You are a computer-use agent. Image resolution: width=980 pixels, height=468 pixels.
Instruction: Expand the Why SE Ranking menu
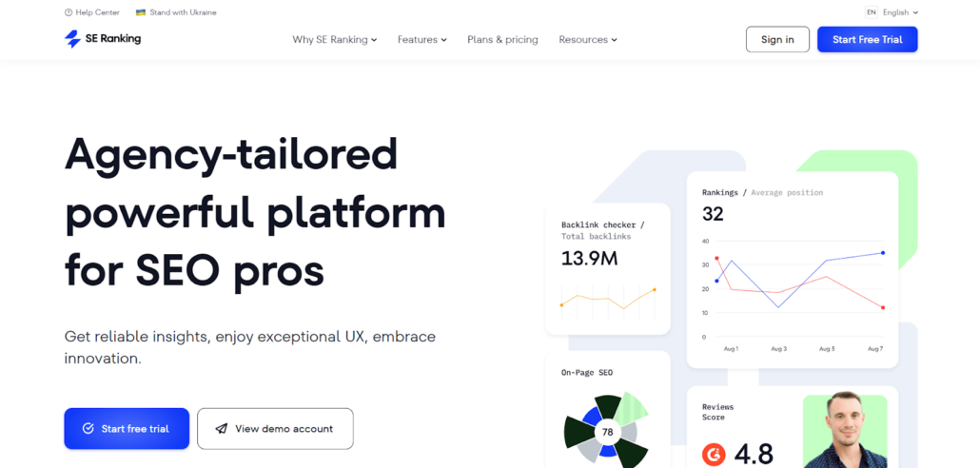pyautogui.click(x=334, y=39)
